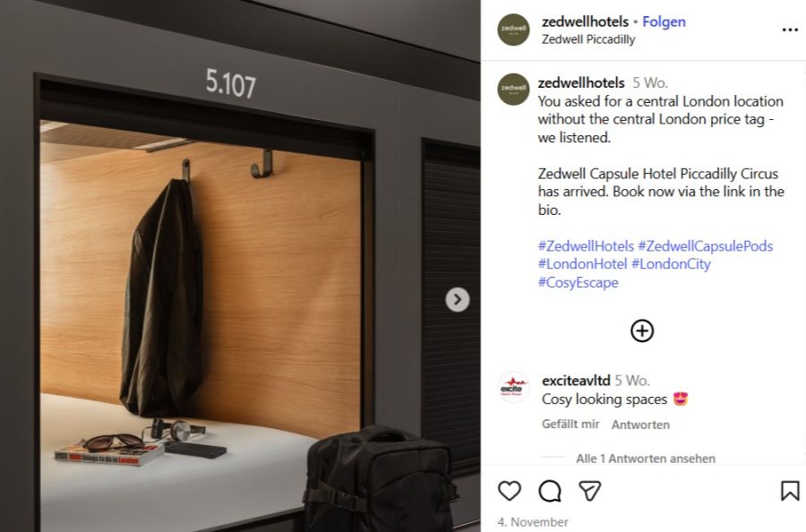The height and width of the screenshot is (532, 806).
Task: Open the exciteavltd avatar
Action: [513, 387]
